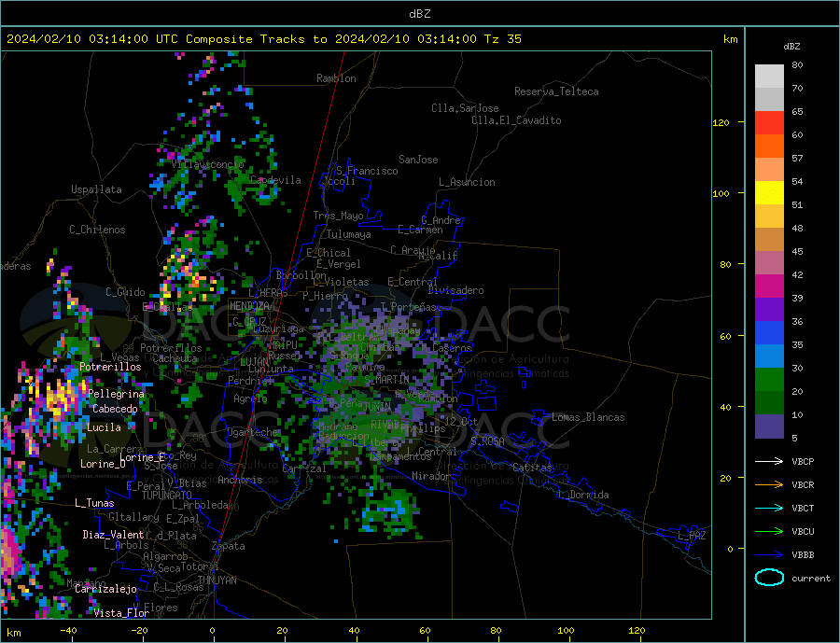The image size is (840, 643).
Task: Click the 'dBZ' heading above the color scale
Action: [791, 47]
